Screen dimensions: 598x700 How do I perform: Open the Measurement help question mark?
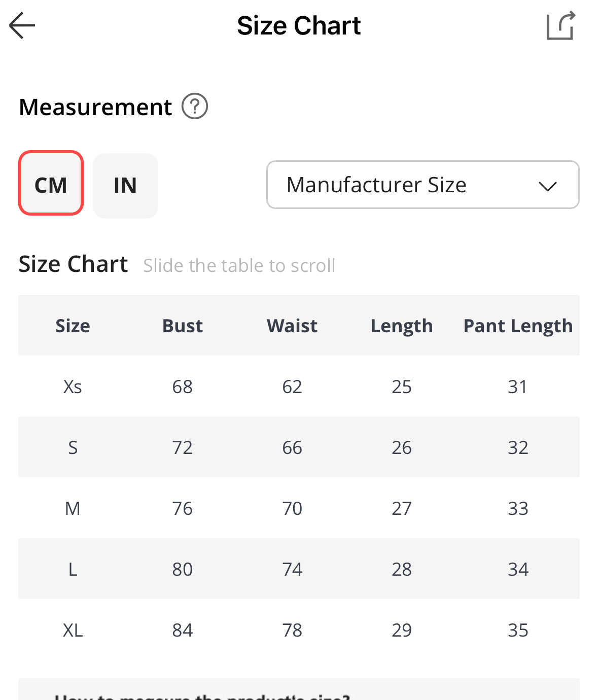coord(195,107)
